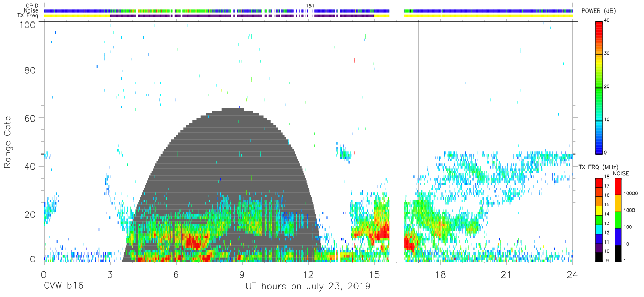The height and width of the screenshot is (297, 644).
Task: Click the 30 tick on POWER colorbar
Action: coord(607,54)
